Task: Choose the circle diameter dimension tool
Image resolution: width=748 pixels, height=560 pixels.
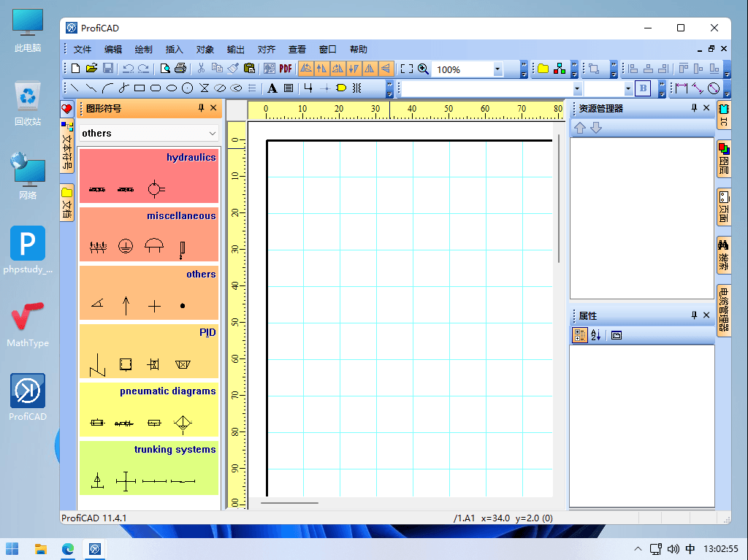Action: 714,88
